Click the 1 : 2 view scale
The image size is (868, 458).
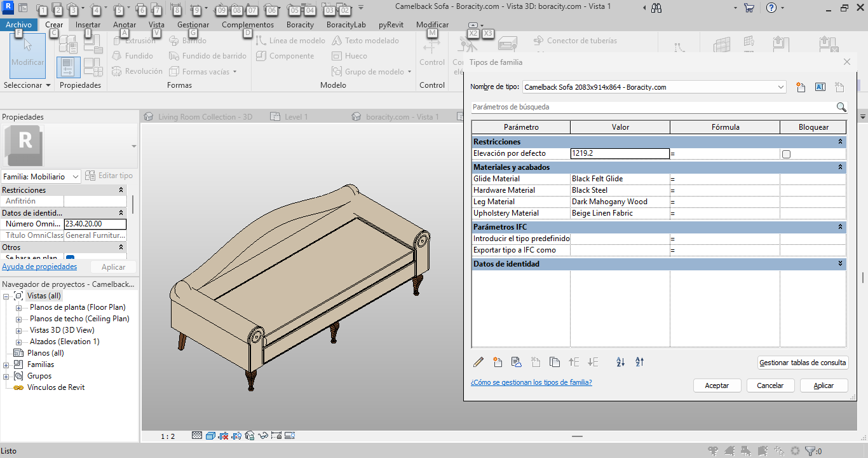coord(168,436)
